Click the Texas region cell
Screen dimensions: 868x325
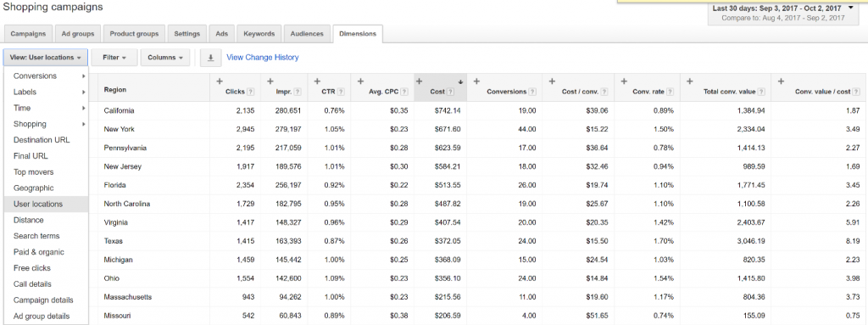[114, 241]
